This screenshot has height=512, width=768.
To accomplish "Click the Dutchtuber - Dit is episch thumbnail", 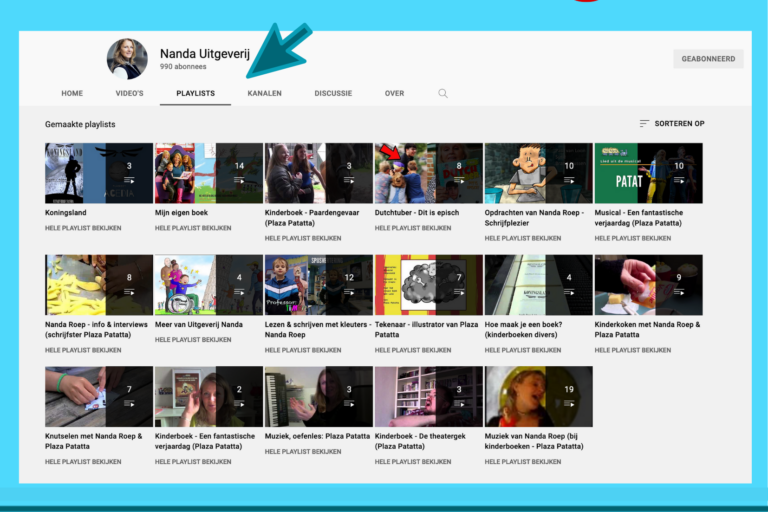I will (428, 173).
